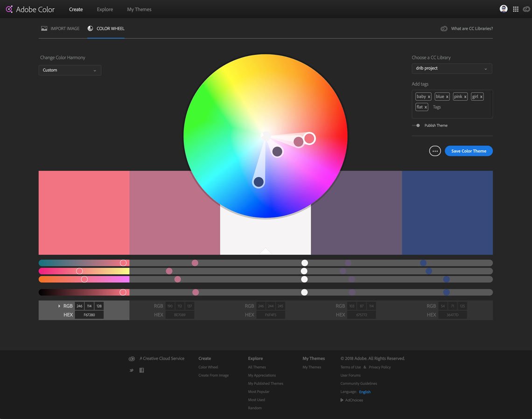Switch to the Import Image tab
The height and width of the screenshot is (419, 532).
(60, 28)
